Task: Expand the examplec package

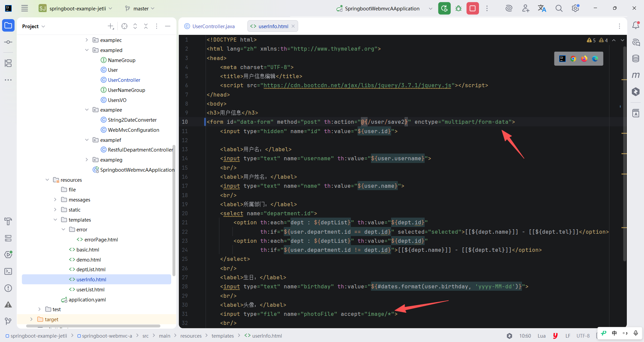Action: (87, 40)
